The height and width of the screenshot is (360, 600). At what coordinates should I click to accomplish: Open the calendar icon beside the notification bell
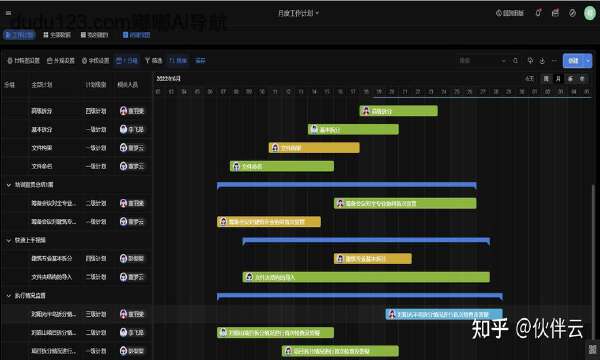click(x=555, y=13)
